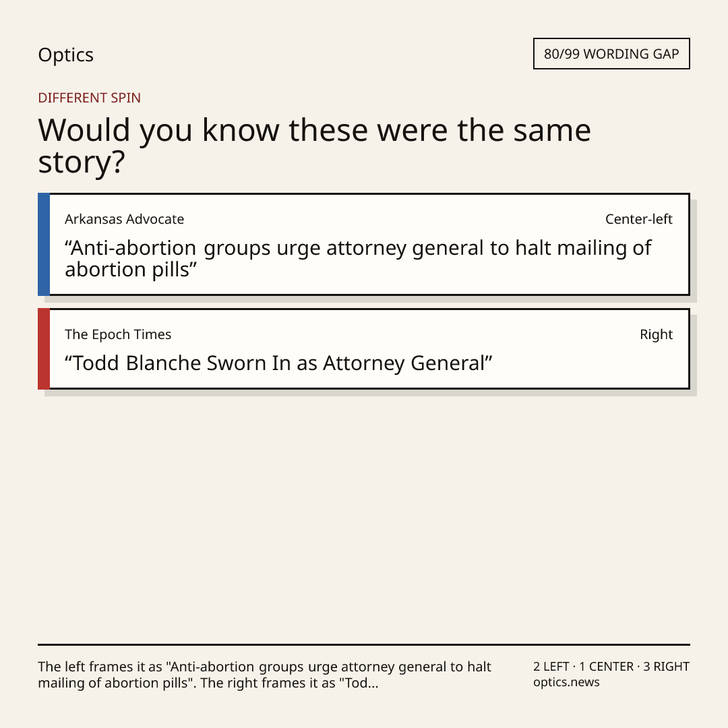Click the 2 LEFT coverage count

pos(551,667)
